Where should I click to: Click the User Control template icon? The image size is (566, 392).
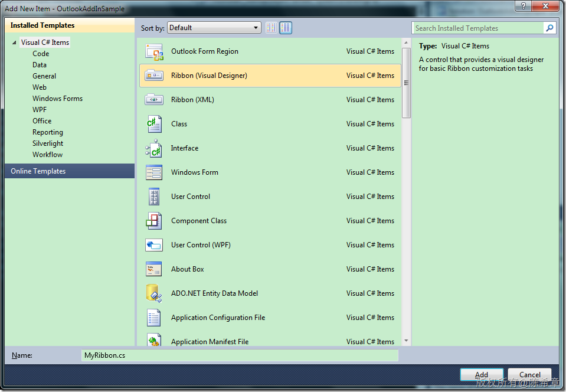click(154, 197)
